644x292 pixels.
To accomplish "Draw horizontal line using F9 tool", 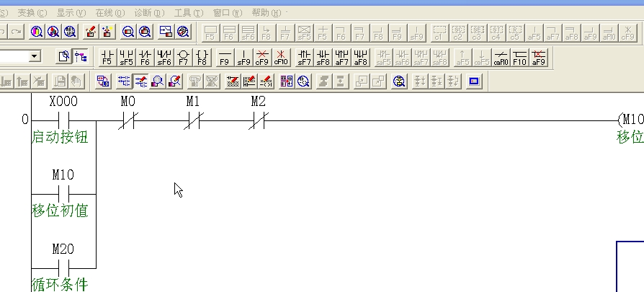I will tap(225, 57).
